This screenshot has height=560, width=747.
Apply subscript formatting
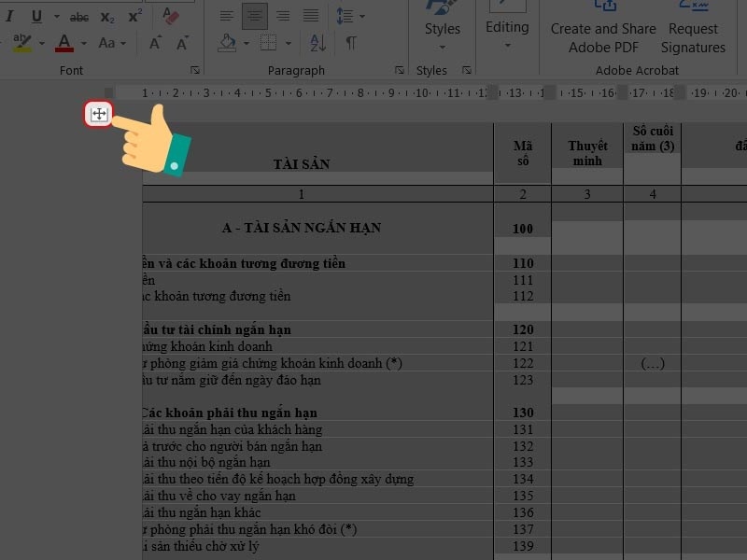click(x=106, y=17)
